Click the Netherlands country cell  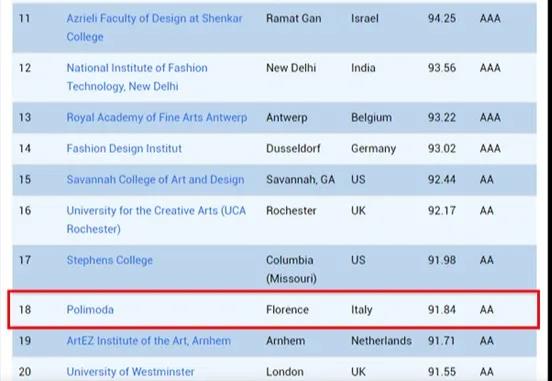(x=381, y=341)
